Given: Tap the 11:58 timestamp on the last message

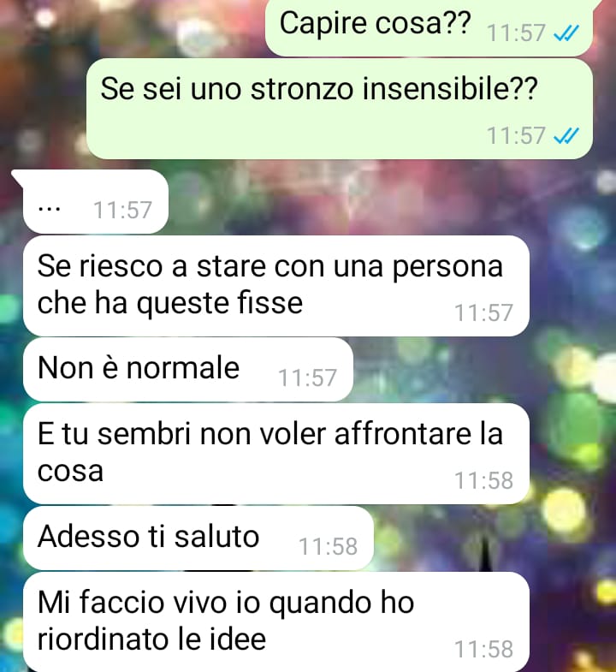Looking at the screenshot, I should coord(483,649).
